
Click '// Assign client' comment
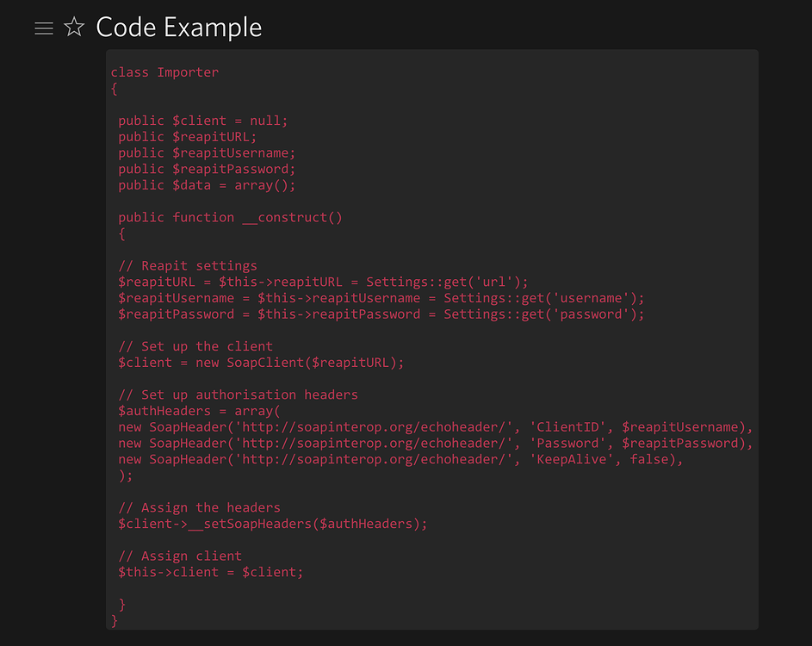180,556
